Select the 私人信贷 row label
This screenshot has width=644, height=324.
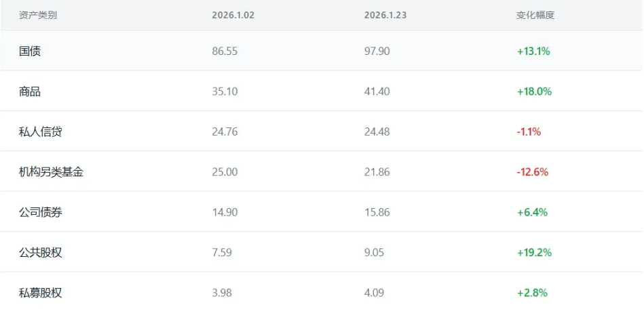(x=41, y=131)
